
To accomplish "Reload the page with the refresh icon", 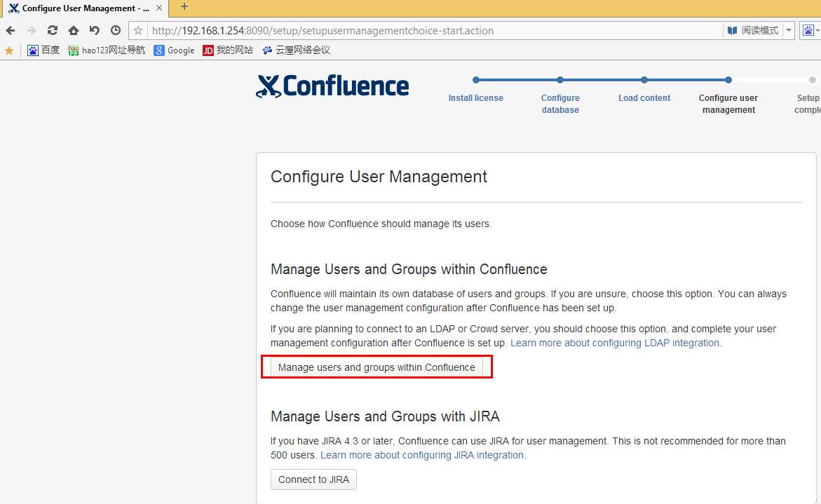I will [53, 30].
